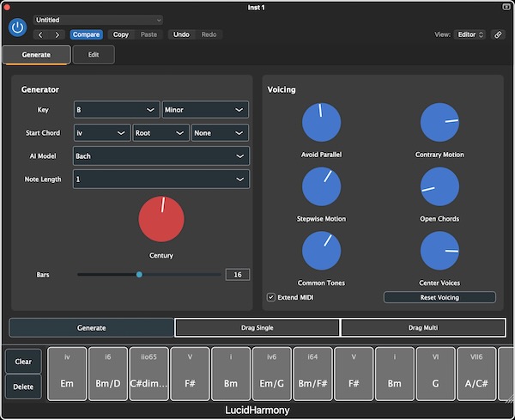This screenshot has width=515, height=420.
Task: Toggle the Compare button
Action: (x=86, y=34)
